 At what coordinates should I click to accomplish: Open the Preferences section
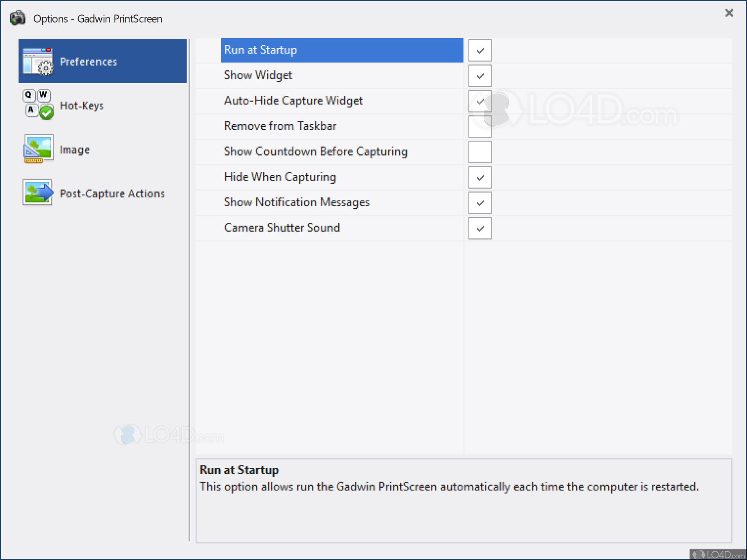pos(102,61)
